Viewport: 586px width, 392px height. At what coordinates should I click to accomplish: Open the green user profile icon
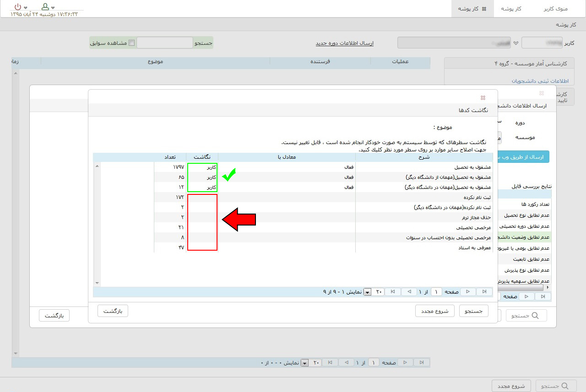(45, 6)
